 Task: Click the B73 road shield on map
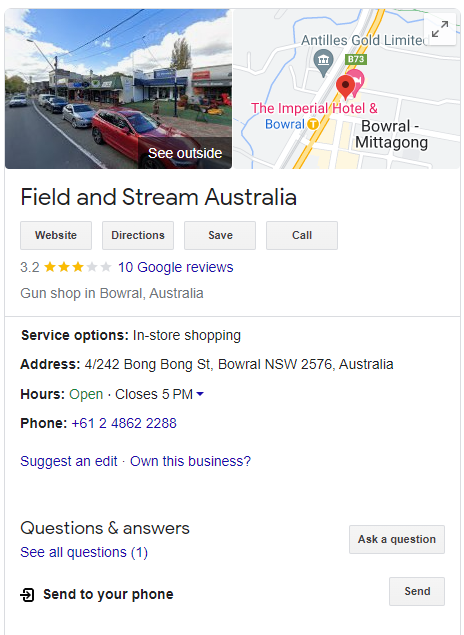pyautogui.click(x=356, y=59)
